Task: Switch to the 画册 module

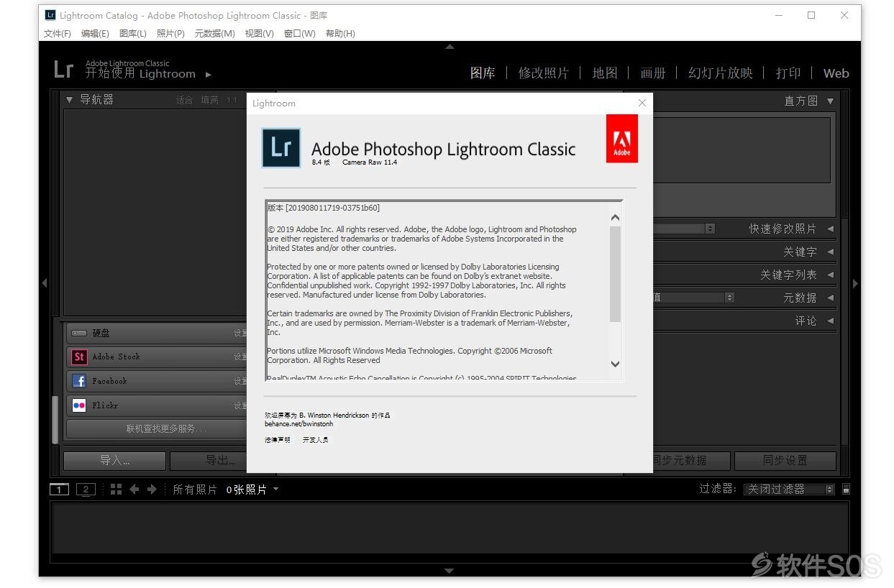Action: pos(653,73)
